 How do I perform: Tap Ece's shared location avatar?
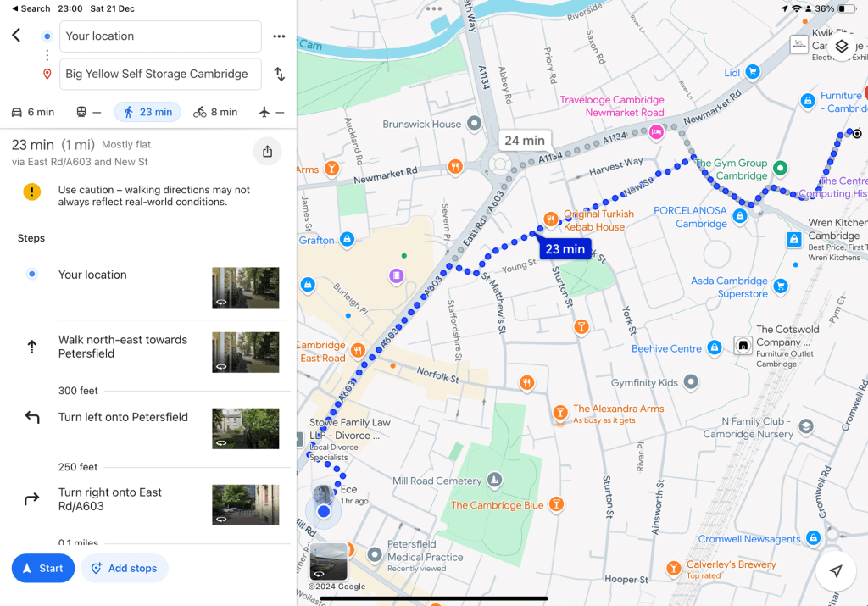(x=323, y=493)
